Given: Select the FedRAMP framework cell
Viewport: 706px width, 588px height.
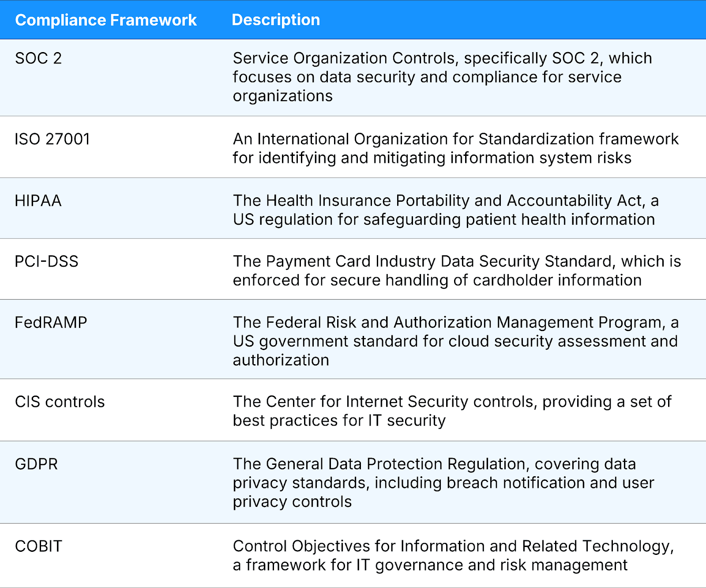Looking at the screenshot, I should pos(51,323).
